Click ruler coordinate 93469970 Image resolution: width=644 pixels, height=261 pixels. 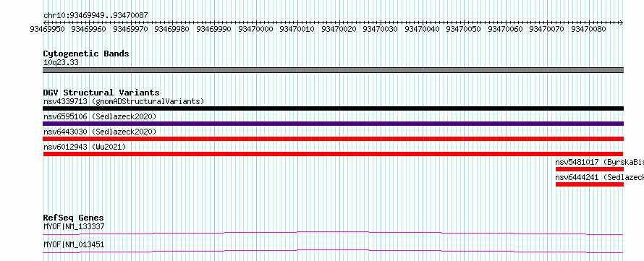point(130,29)
